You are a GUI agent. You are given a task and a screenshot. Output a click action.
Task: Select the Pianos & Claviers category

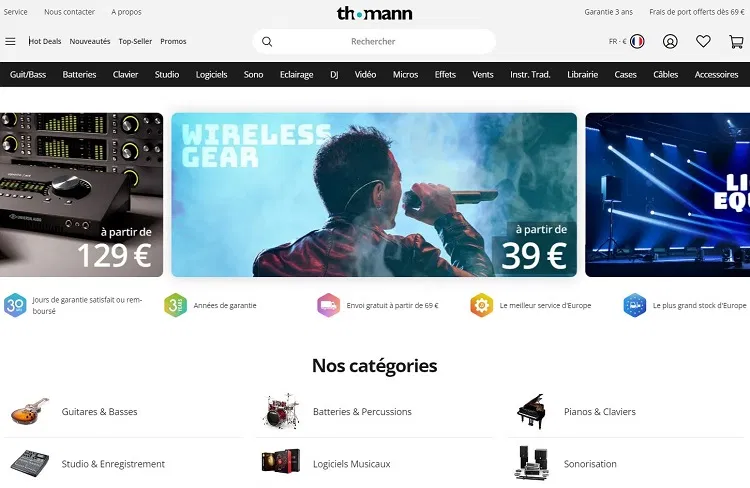point(599,412)
